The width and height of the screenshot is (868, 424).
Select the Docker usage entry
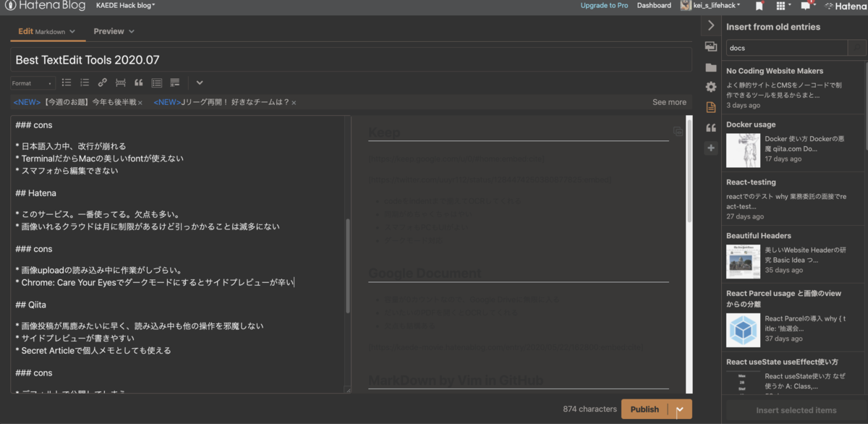(794, 144)
